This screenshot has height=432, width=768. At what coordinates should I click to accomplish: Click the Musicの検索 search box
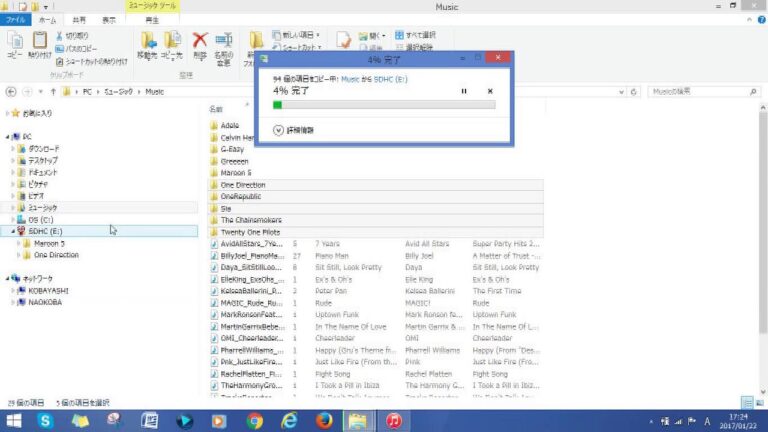704,92
